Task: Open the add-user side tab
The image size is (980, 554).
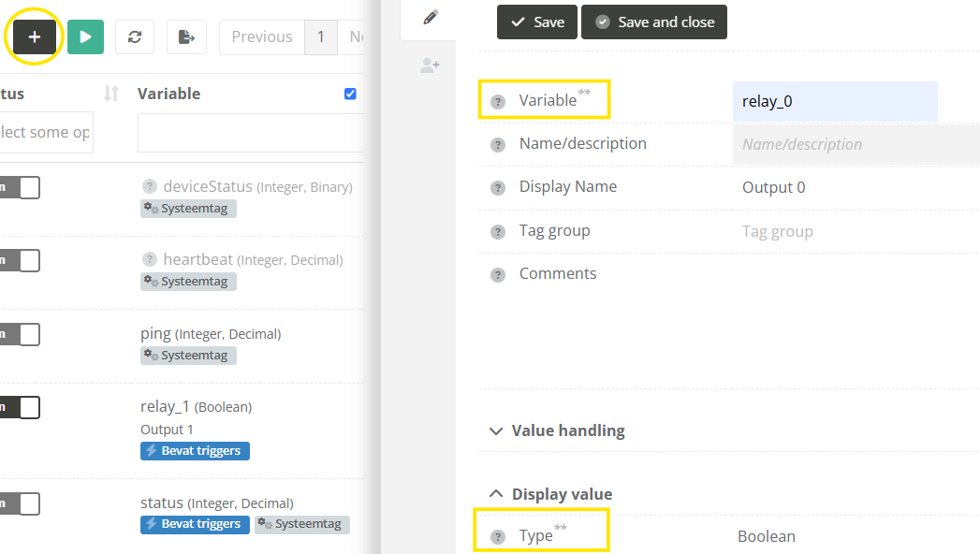Action: coord(430,66)
